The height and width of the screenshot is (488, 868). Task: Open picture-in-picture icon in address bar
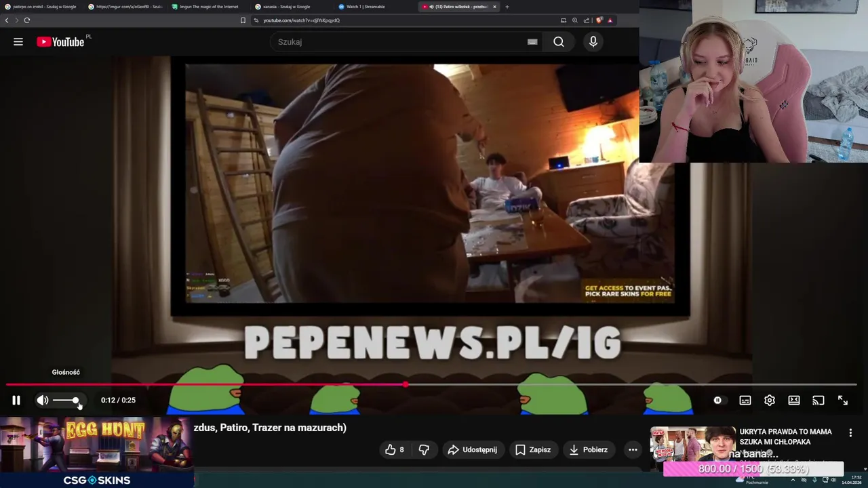point(564,20)
